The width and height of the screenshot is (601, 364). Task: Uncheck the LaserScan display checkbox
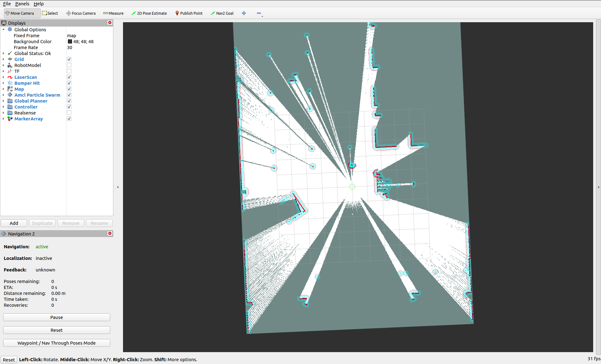69,77
